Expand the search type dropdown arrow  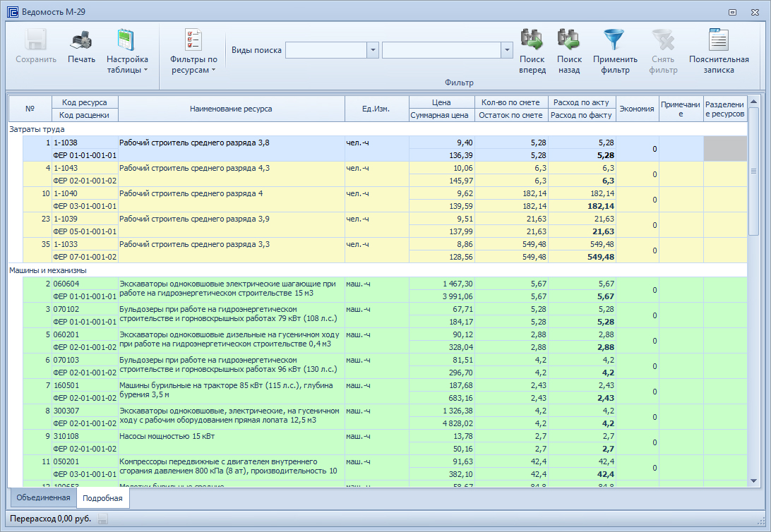coord(373,50)
